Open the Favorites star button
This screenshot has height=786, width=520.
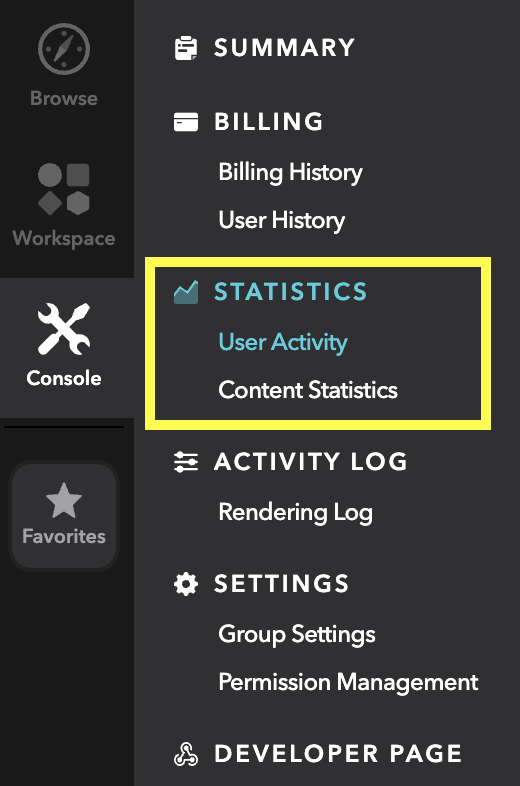pyautogui.click(x=64, y=515)
